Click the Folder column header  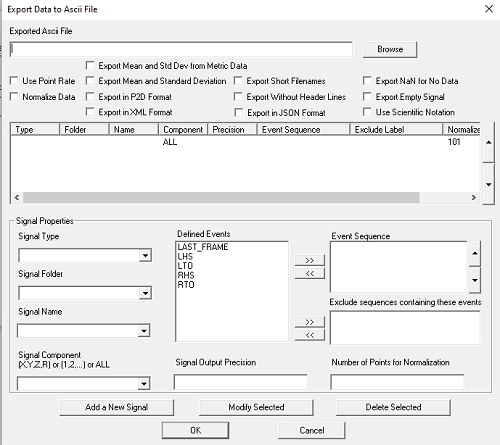pos(84,129)
